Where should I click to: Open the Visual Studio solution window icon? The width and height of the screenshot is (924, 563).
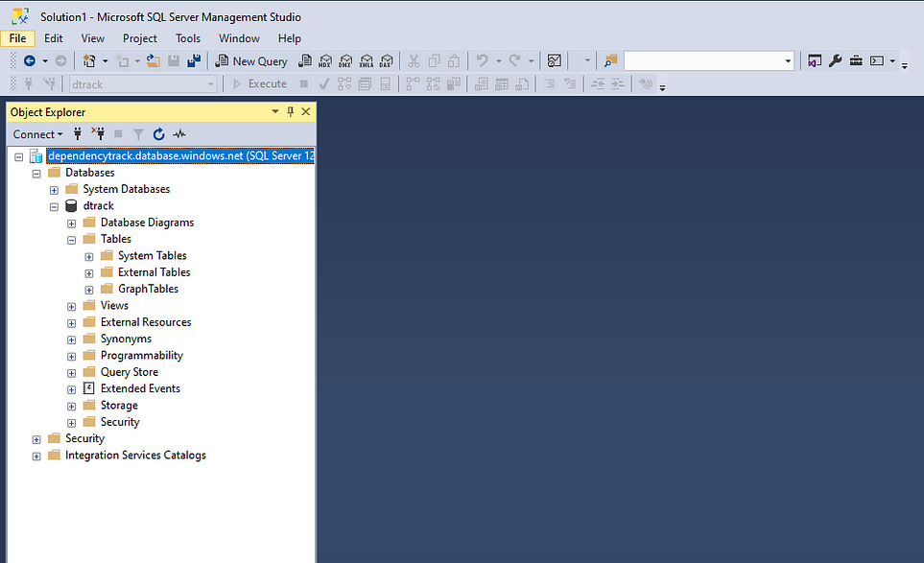click(815, 60)
